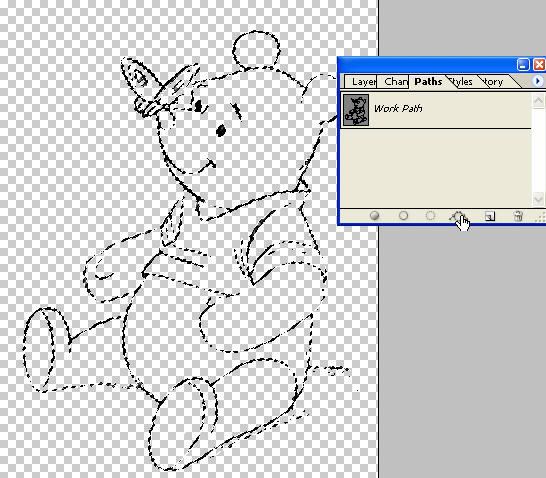Select the Paths tab
This screenshot has width=546, height=478.
pos(428,81)
